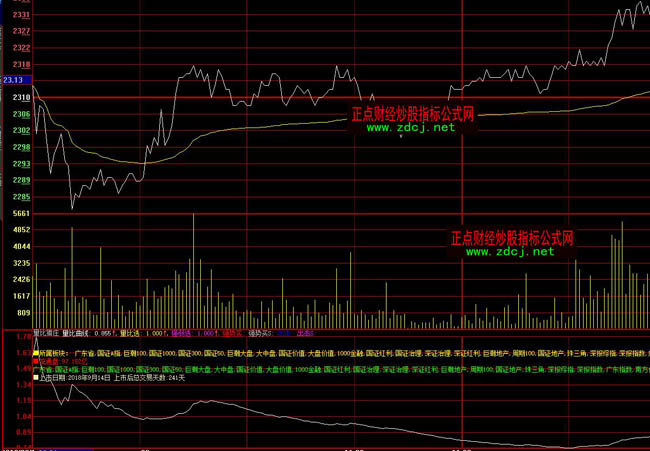Click the 5661 volume axis label

22,214
